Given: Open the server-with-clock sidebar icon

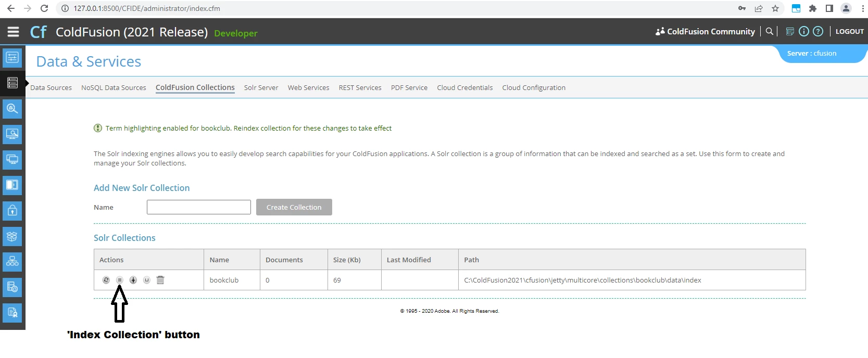Looking at the screenshot, I should pos(12,287).
